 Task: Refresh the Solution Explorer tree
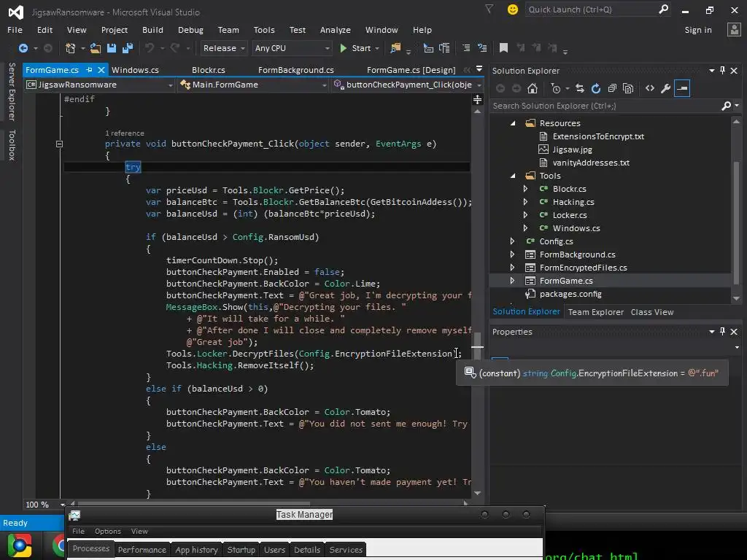point(595,88)
